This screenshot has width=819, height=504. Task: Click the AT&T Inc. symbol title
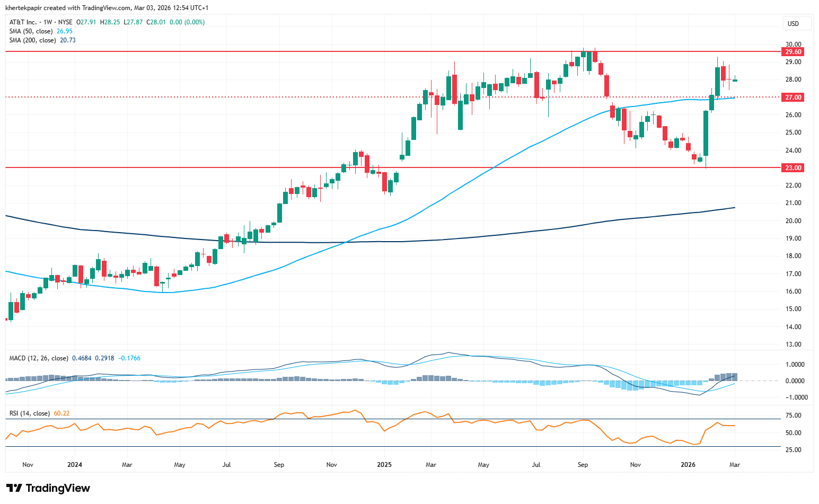pyautogui.click(x=23, y=22)
